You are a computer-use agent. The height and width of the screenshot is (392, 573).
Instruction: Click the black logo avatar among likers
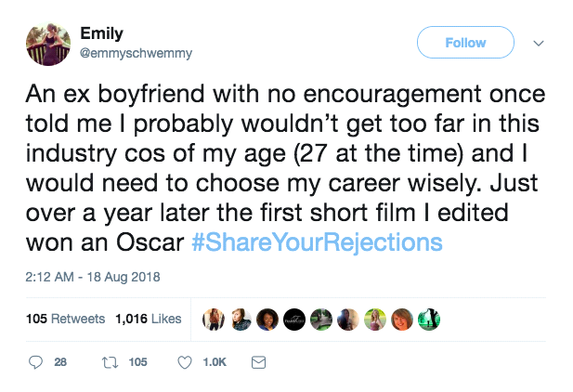[x=293, y=319]
